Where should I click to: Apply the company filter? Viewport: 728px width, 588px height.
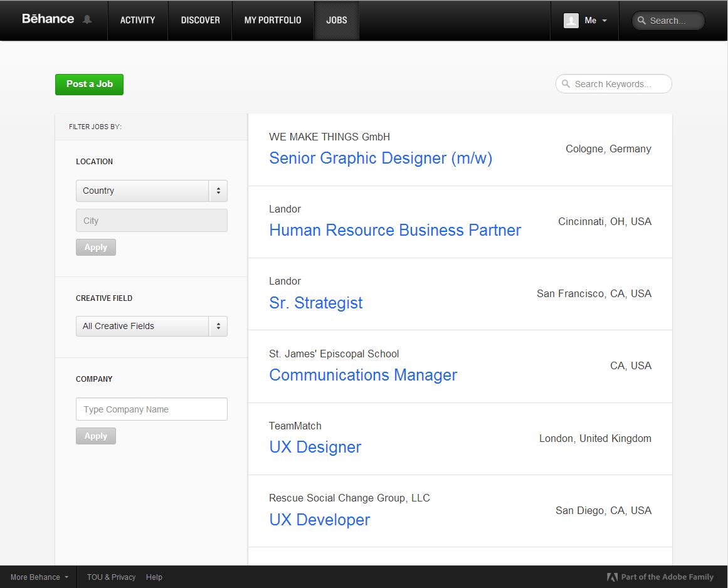pyautogui.click(x=96, y=436)
